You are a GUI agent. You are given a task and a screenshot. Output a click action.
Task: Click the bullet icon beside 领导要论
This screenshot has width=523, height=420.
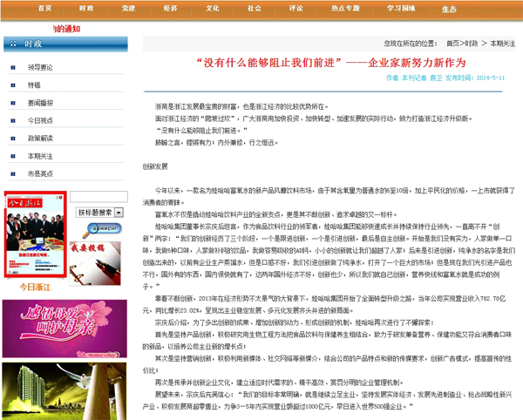(x=13, y=66)
